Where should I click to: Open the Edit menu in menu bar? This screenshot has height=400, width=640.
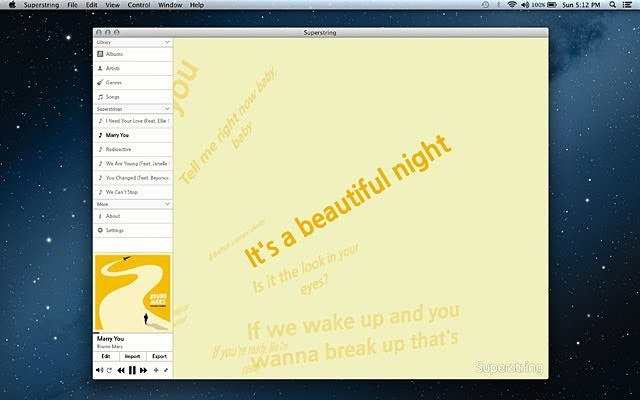pos(91,5)
